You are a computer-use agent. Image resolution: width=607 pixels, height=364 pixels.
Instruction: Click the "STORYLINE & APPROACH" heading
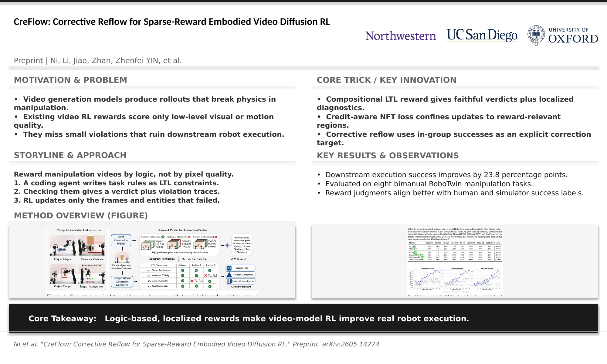70,155
